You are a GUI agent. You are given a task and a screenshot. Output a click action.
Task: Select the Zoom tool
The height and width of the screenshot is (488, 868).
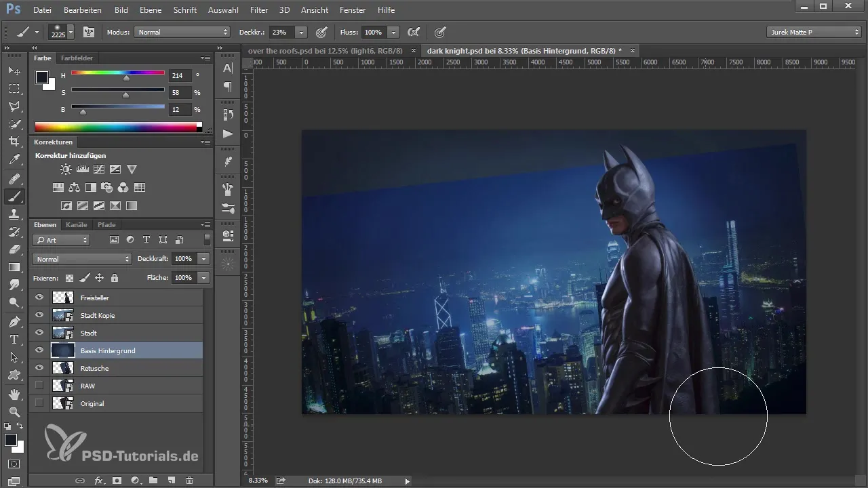coord(14,411)
